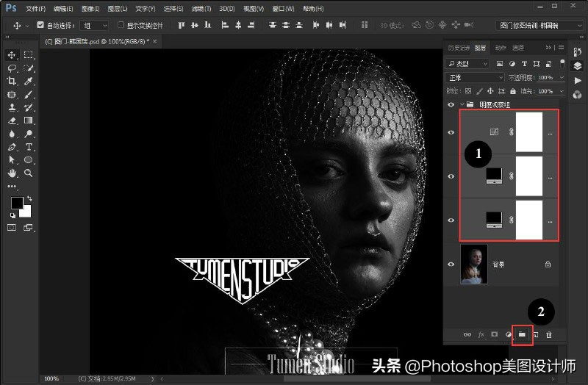Viewport: 588px width, 385px height.
Task: Open the 图层(L) menu
Action: point(117,9)
